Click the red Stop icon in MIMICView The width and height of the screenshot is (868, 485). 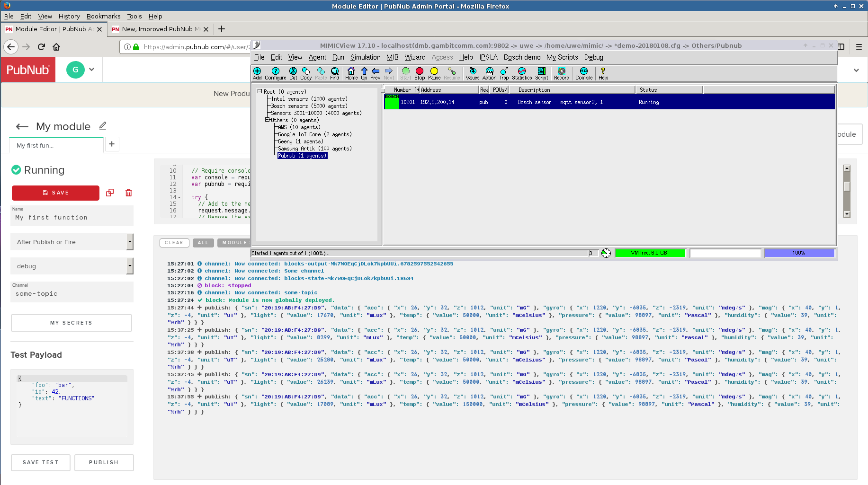[420, 73]
